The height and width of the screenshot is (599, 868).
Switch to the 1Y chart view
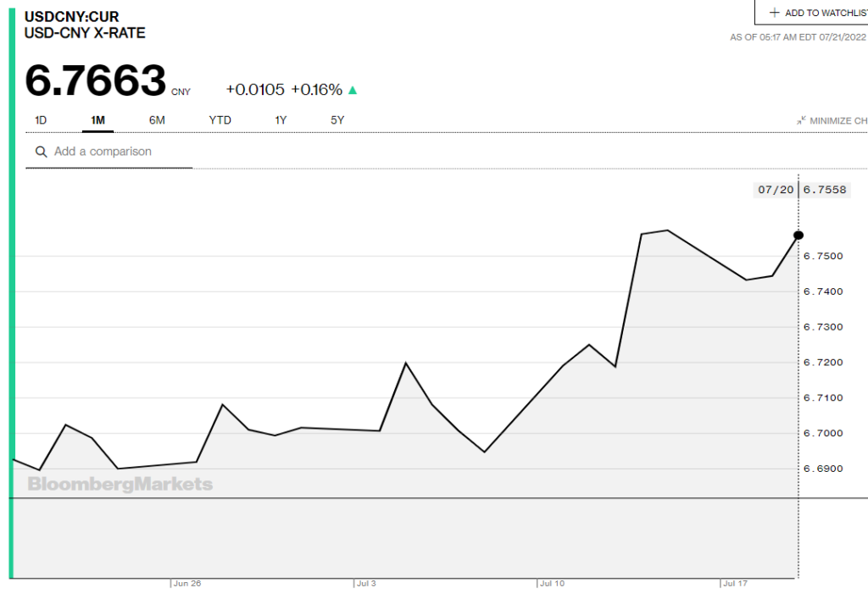point(281,120)
